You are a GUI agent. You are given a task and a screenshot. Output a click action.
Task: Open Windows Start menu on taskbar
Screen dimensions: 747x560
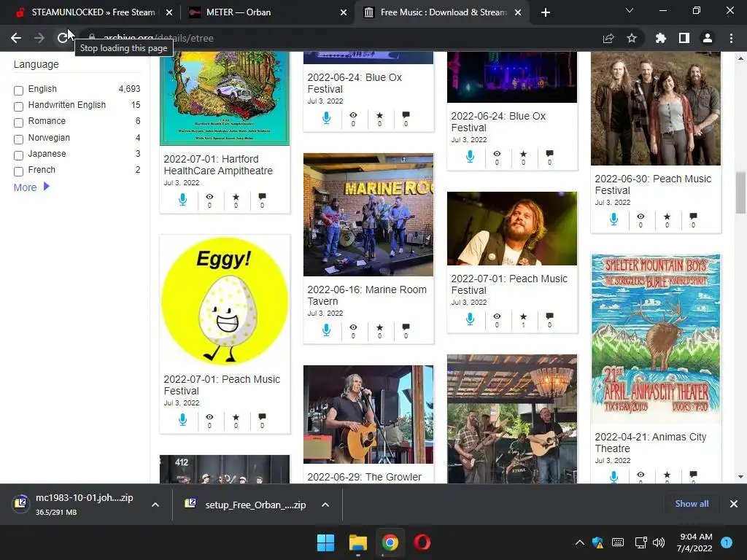tap(326, 542)
